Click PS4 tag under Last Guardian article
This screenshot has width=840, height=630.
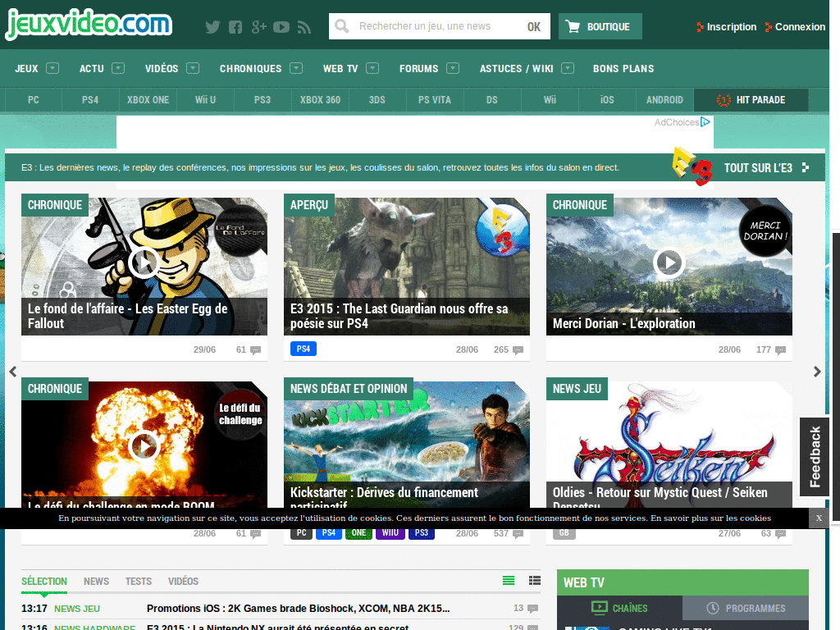coord(304,349)
